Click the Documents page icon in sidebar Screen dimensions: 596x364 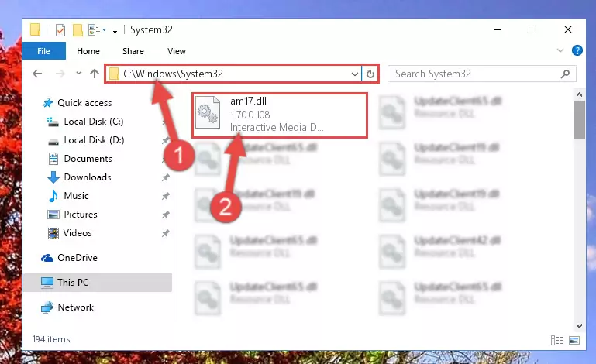coord(53,159)
